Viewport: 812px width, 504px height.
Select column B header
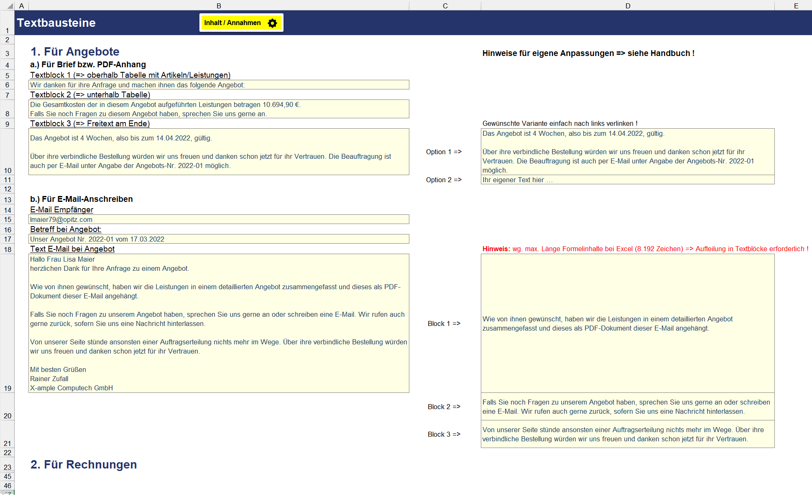pyautogui.click(x=219, y=5)
